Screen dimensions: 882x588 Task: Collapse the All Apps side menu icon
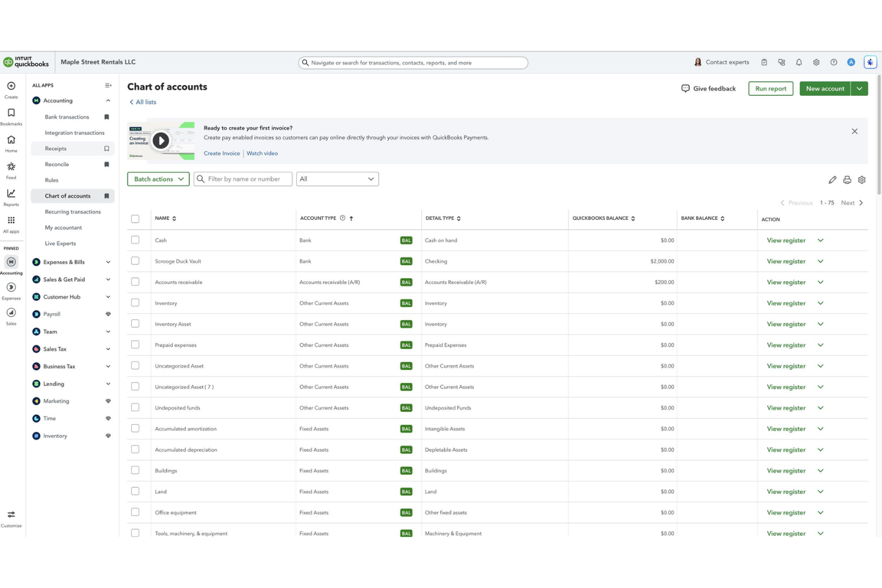point(108,85)
